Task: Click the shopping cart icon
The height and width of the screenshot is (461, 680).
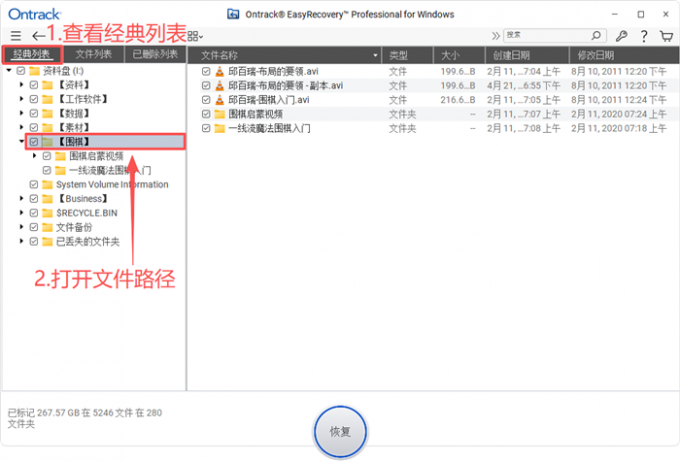Action: (666, 36)
